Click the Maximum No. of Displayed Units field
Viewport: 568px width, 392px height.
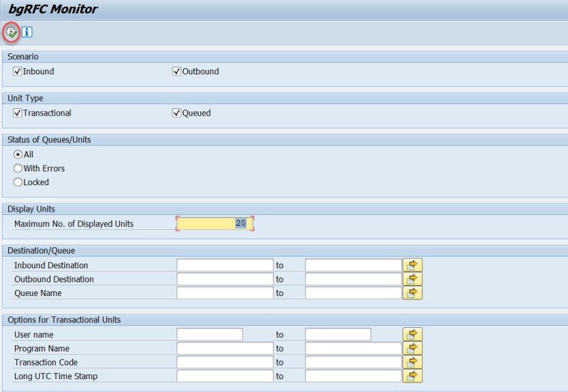pyautogui.click(x=214, y=224)
